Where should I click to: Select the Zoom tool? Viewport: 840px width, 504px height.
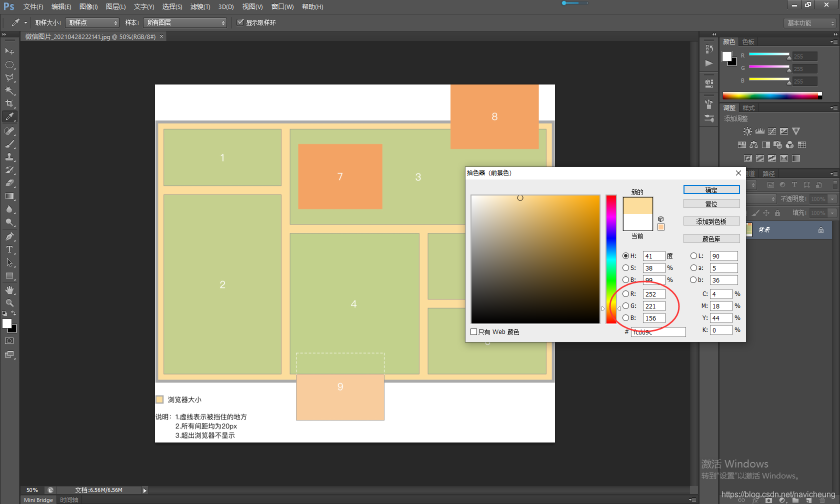pos(9,303)
